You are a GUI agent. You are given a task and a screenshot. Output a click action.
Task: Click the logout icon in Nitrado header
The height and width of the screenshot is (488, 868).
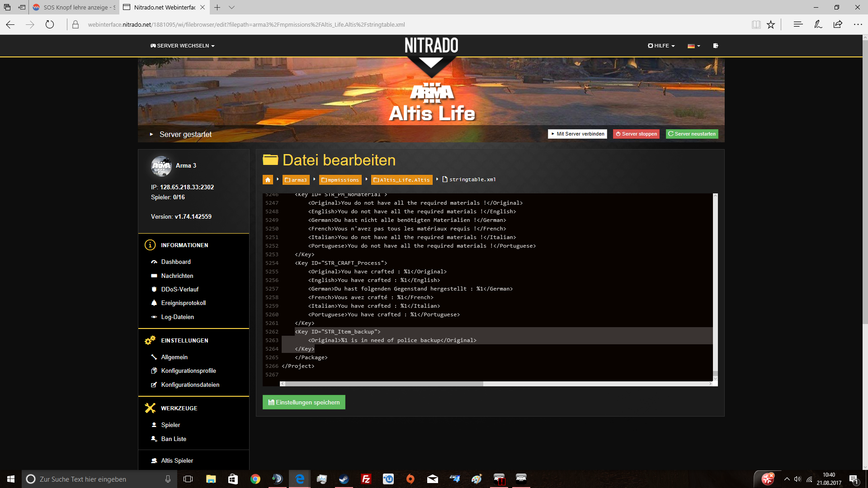tap(716, 46)
